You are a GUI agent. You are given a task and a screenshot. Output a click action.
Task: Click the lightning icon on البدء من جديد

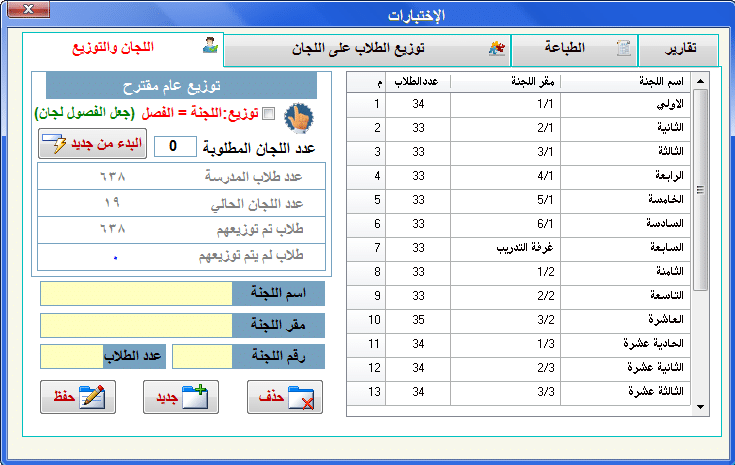tap(55, 143)
